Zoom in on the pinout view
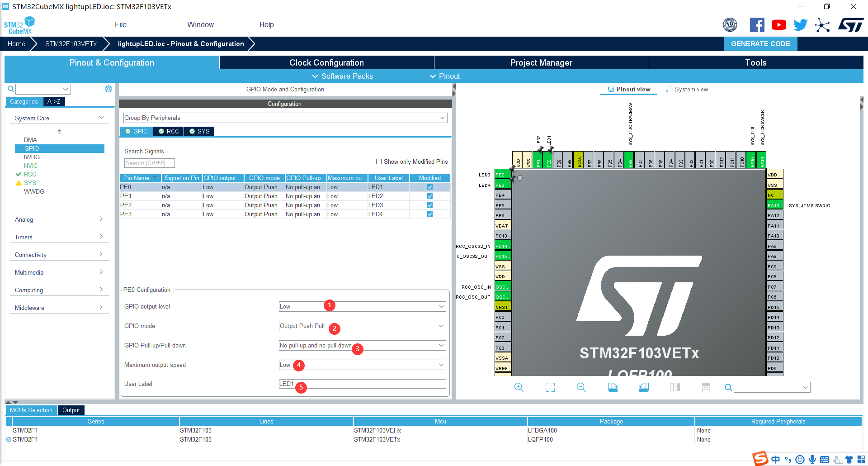The width and height of the screenshot is (868, 466). 519,387
